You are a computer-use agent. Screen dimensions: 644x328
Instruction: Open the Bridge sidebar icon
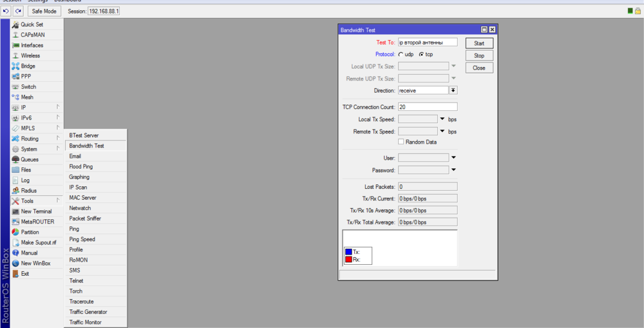15,66
